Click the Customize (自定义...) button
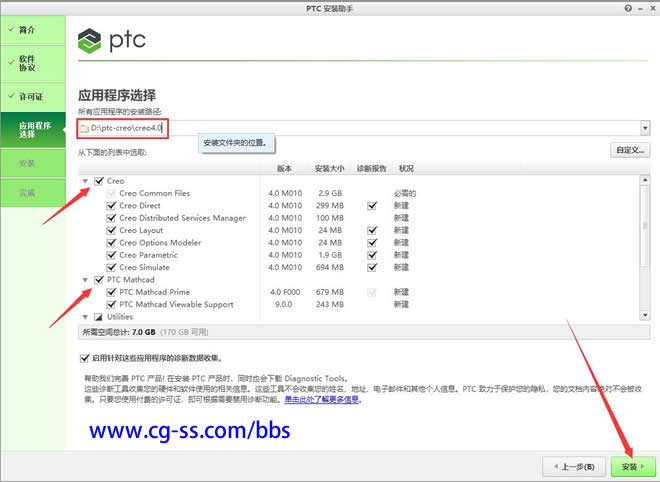This screenshot has width=660, height=482. click(x=630, y=150)
